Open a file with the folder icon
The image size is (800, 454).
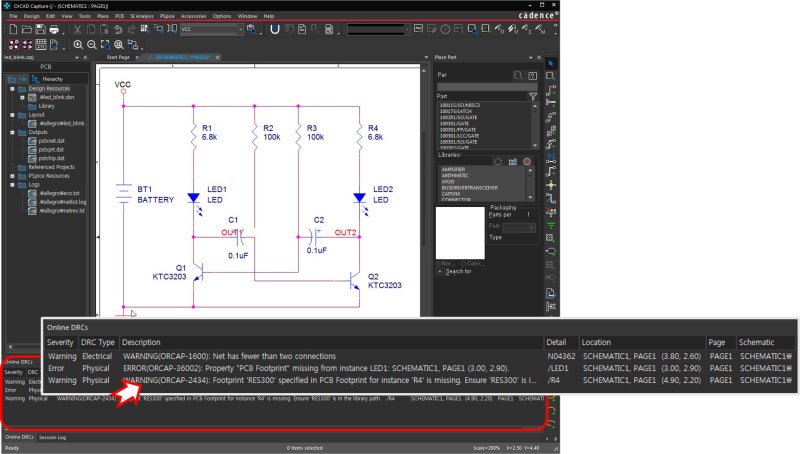(x=27, y=30)
